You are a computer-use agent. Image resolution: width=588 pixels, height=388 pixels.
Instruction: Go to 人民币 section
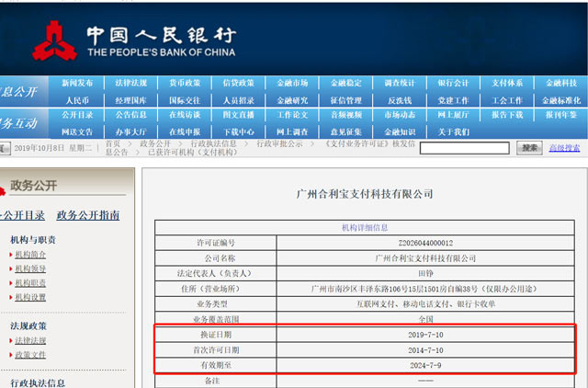[x=77, y=100]
